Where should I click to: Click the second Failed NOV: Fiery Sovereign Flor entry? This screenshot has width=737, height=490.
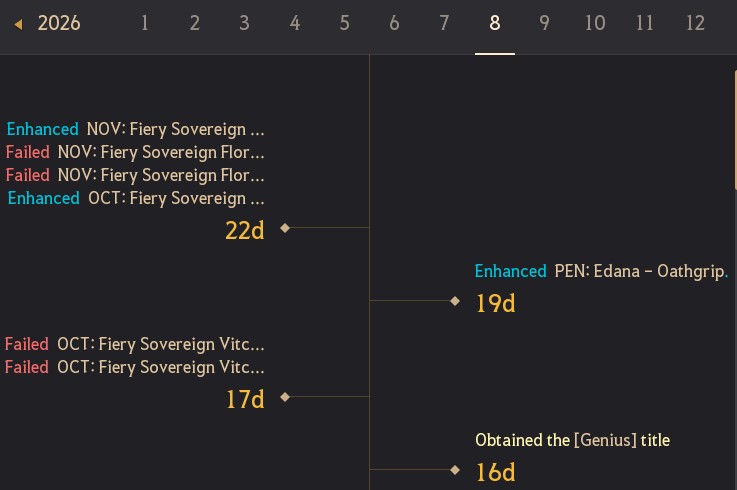coord(135,175)
